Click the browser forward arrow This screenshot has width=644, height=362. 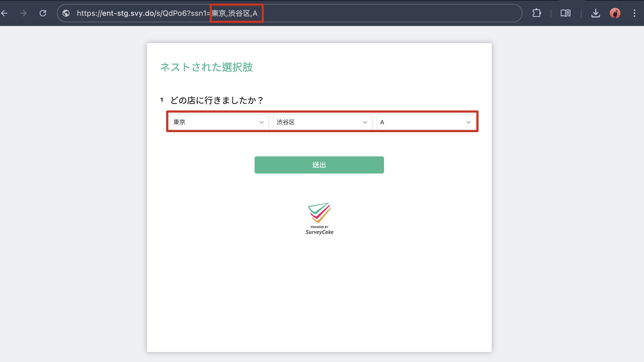[23, 13]
